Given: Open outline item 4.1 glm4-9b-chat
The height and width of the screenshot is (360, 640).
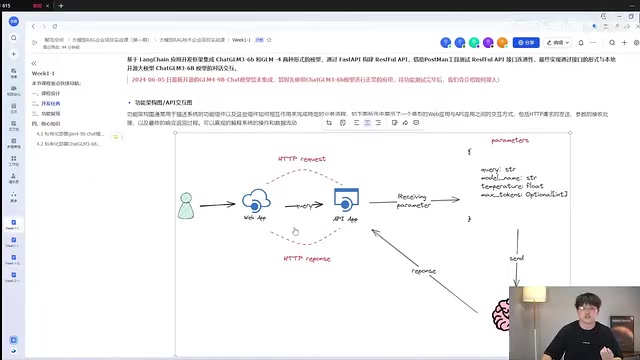Looking at the screenshot, I should coord(70,134).
